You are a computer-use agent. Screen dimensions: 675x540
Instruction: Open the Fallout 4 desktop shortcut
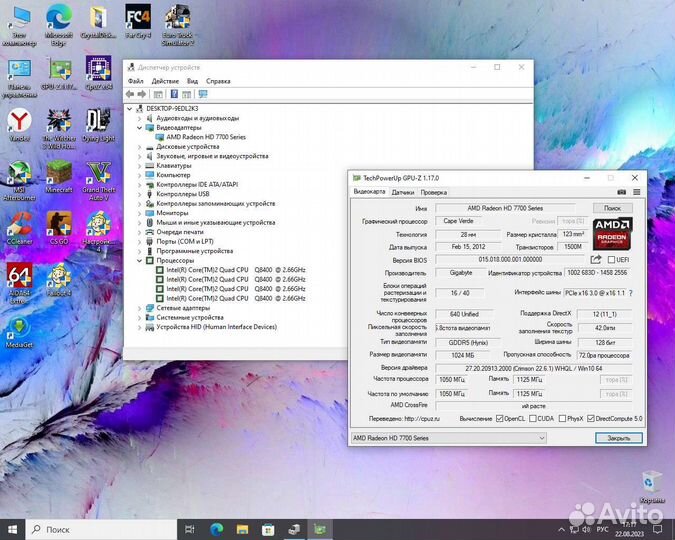click(x=59, y=280)
